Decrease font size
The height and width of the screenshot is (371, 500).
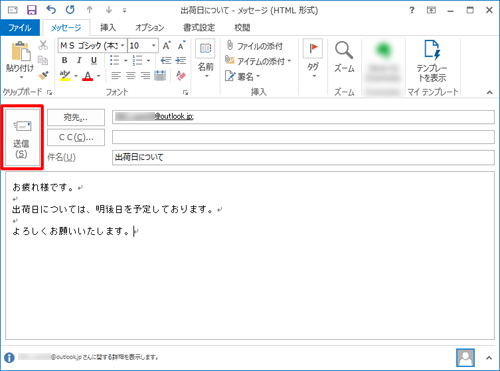[181, 45]
